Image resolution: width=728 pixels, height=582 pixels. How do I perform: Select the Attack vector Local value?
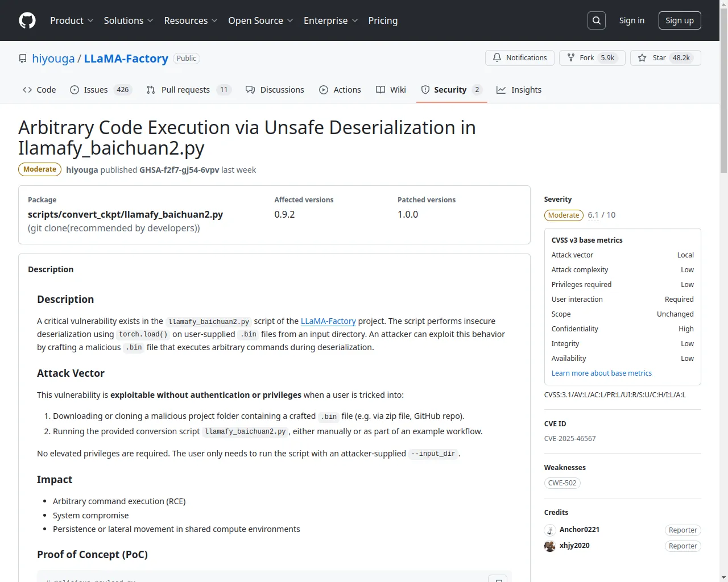coord(685,255)
